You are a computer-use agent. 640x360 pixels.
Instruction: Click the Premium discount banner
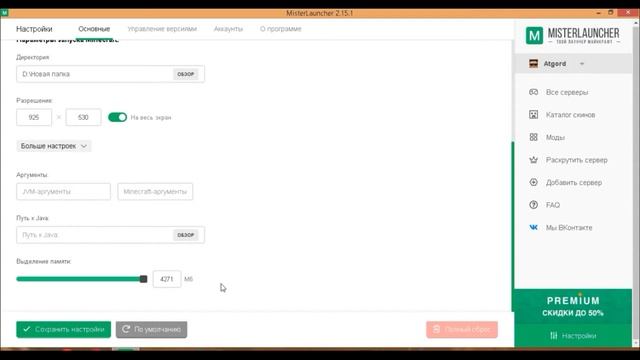point(573,307)
